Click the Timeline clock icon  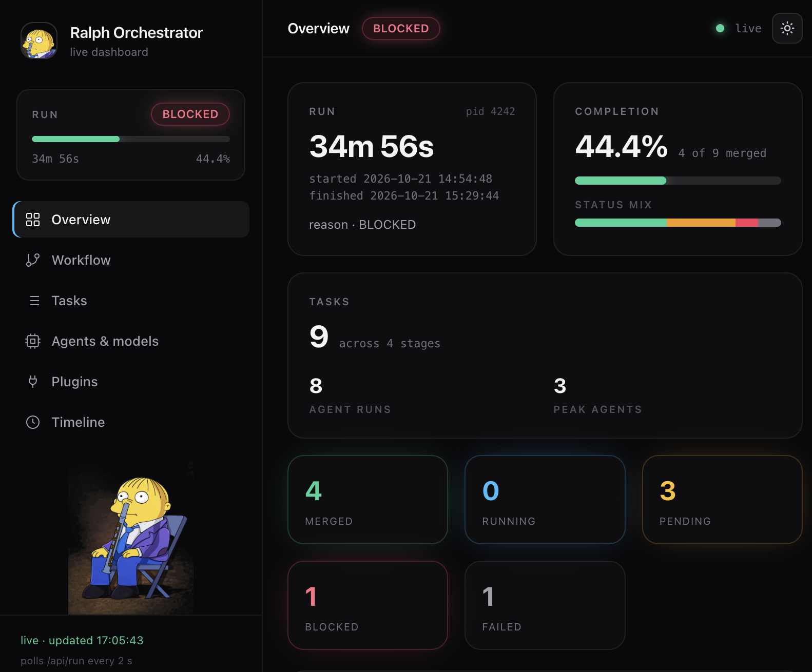pos(33,422)
